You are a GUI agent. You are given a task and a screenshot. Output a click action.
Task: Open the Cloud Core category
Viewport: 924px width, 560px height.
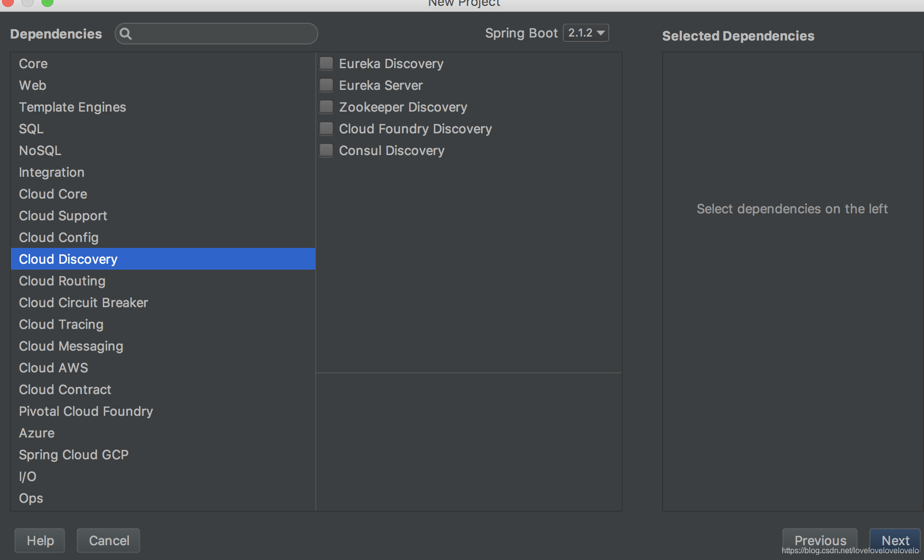pos(163,194)
